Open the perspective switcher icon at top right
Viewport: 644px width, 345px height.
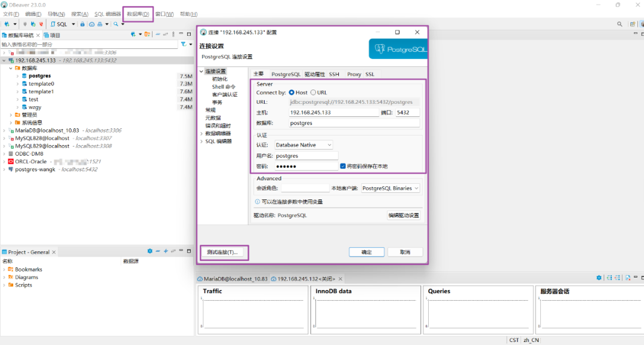tap(633, 24)
